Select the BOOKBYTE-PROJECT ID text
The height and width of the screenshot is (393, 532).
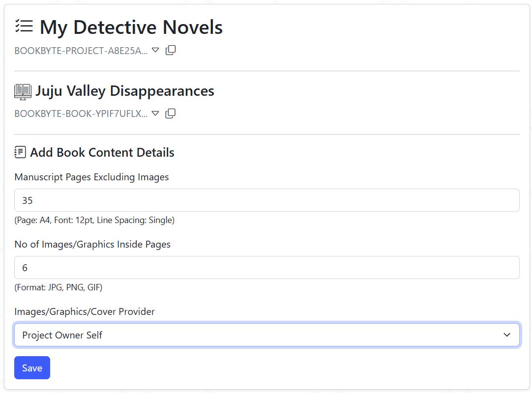point(81,51)
